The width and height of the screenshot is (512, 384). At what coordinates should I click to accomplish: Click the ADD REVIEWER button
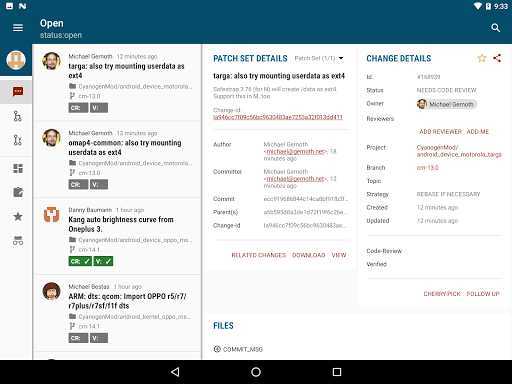[x=440, y=132]
